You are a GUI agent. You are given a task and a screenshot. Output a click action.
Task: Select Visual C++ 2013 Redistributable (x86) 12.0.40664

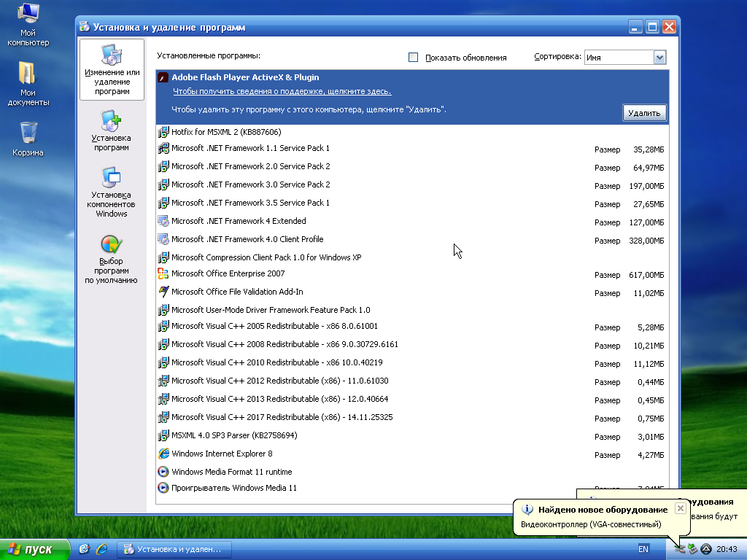pyautogui.click(x=413, y=399)
